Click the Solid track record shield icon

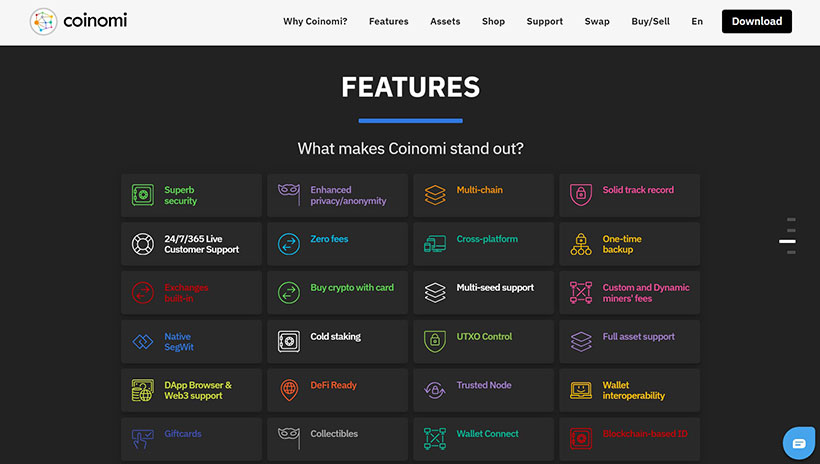click(x=581, y=195)
